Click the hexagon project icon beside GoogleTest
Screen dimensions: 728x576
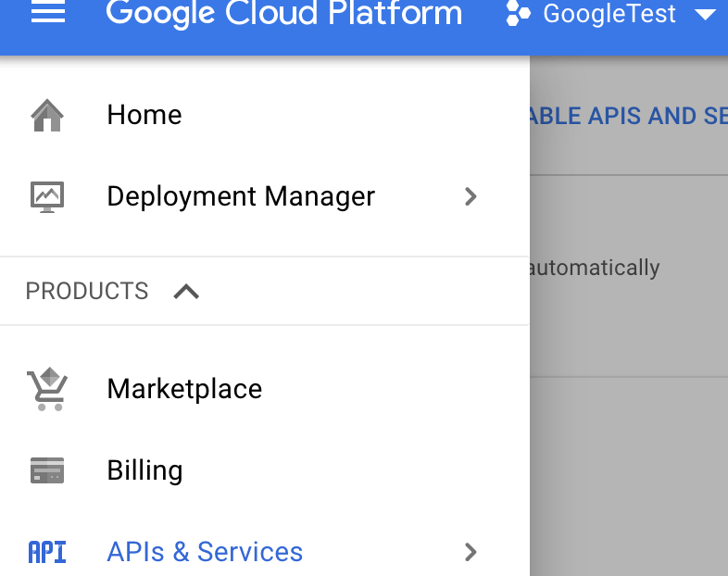pos(519,15)
